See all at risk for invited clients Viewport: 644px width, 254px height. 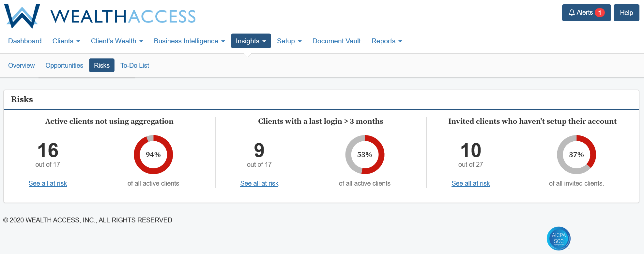click(x=471, y=183)
